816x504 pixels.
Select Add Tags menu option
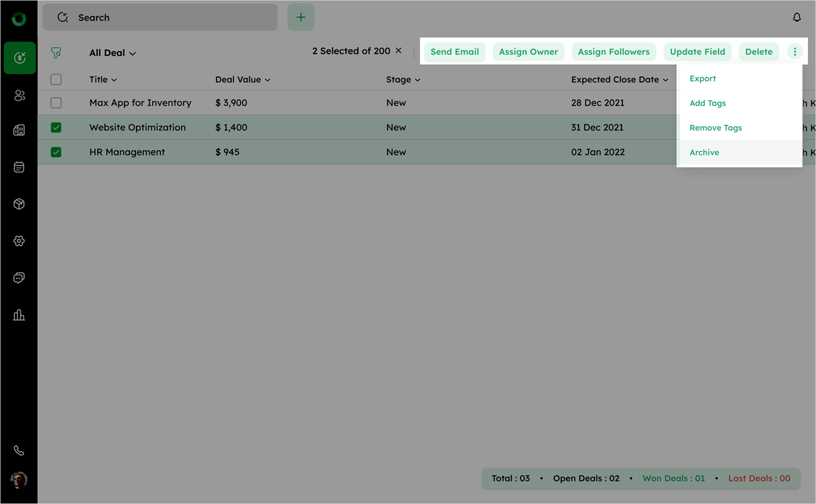(707, 103)
